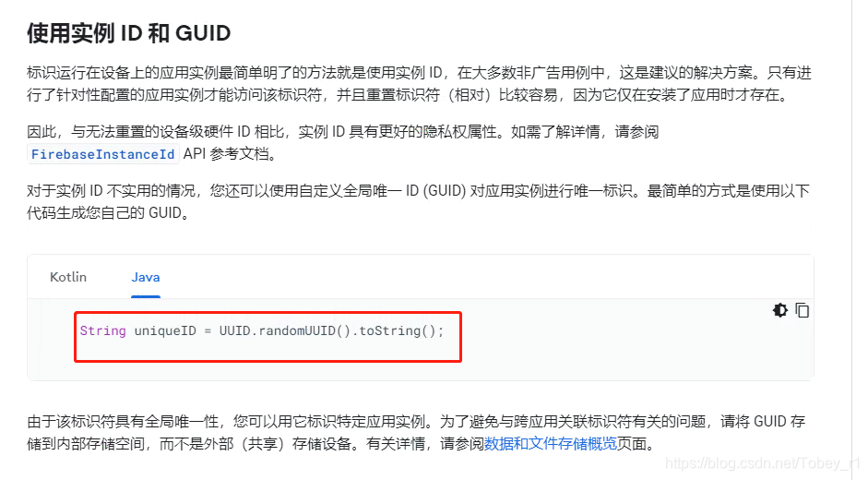Viewport: 868px width, 480px height.
Task: Click the API 参考文档 text after the link
Action: coord(229,154)
